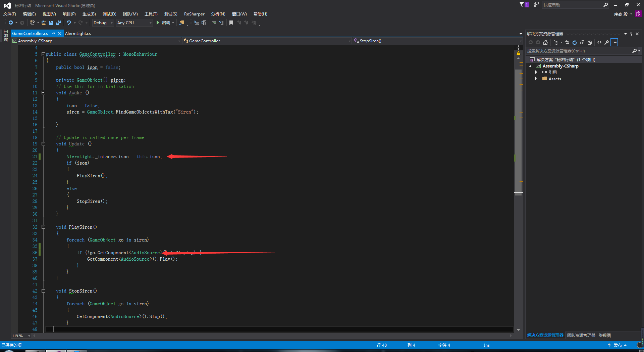
Task: Click the Comment Selection toolbar icon
Action: 214,23
